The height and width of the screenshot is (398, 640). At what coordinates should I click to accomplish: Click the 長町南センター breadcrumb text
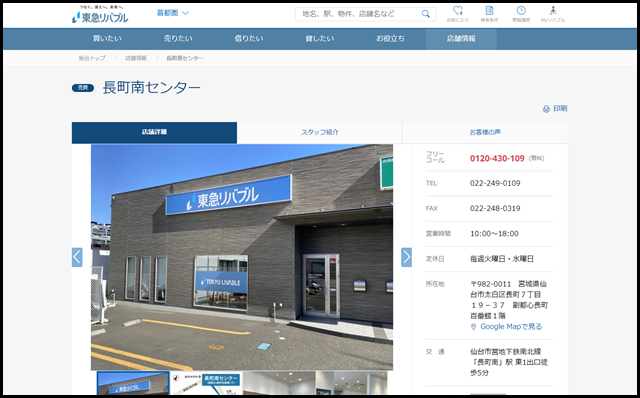185,58
